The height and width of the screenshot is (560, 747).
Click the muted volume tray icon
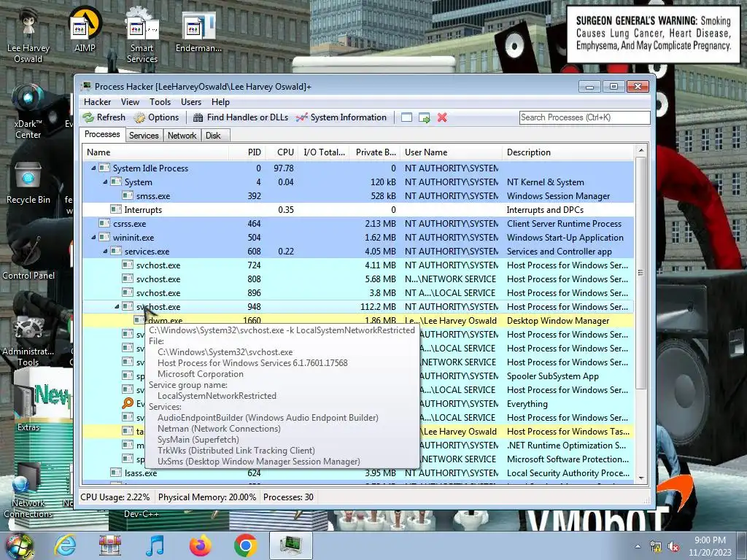coord(673,547)
